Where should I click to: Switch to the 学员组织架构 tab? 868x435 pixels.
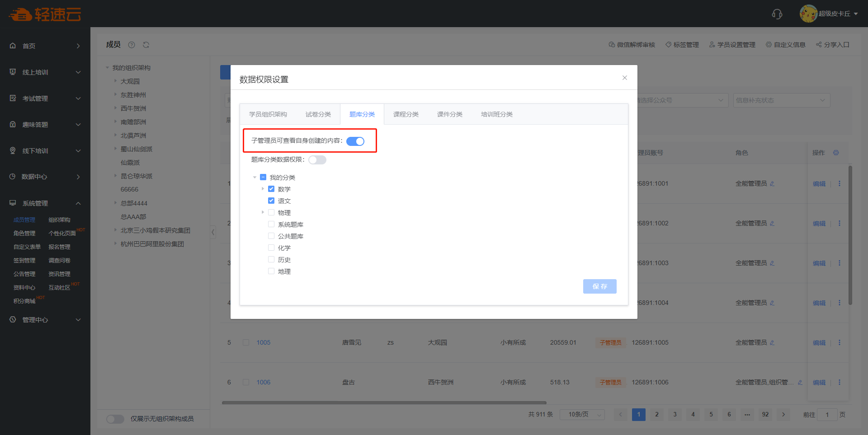coord(268,114)
